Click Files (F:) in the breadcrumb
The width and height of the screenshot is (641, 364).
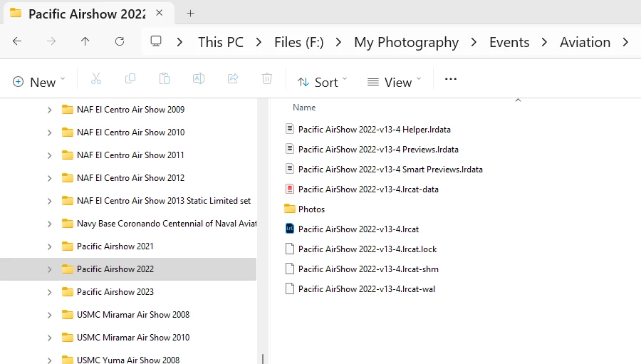click(299, 42)
